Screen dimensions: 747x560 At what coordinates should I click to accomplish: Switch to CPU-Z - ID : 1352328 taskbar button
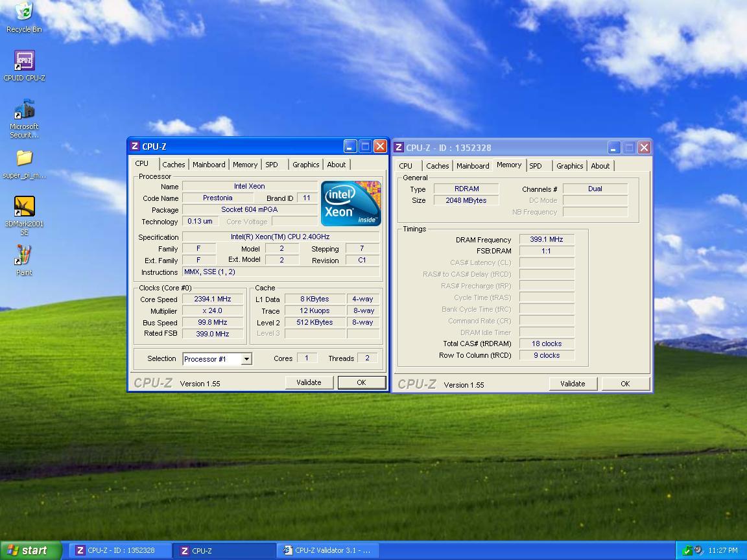(121, 550)
